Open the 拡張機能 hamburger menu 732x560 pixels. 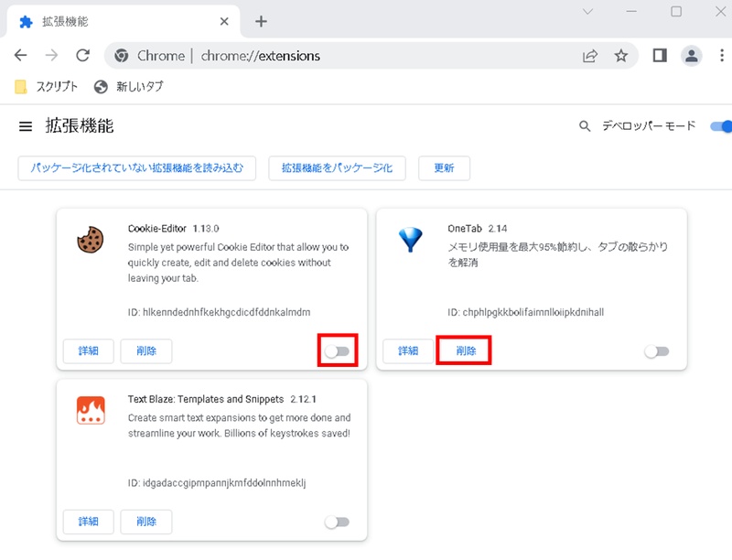pyautogui.click(x=25, y=127)
